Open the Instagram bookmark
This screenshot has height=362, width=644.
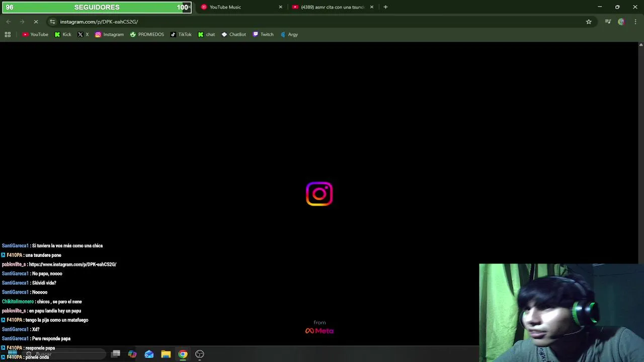click(x=109, y=34)
